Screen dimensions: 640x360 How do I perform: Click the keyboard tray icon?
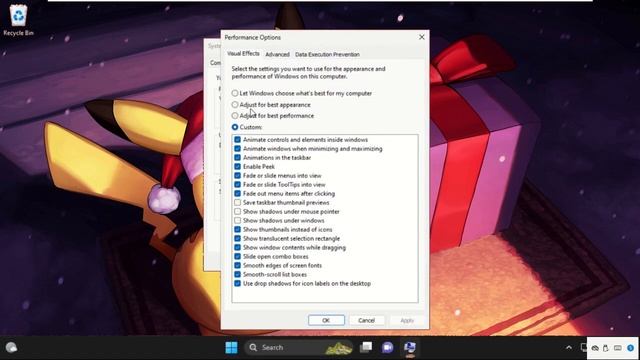tap(618, 348)
